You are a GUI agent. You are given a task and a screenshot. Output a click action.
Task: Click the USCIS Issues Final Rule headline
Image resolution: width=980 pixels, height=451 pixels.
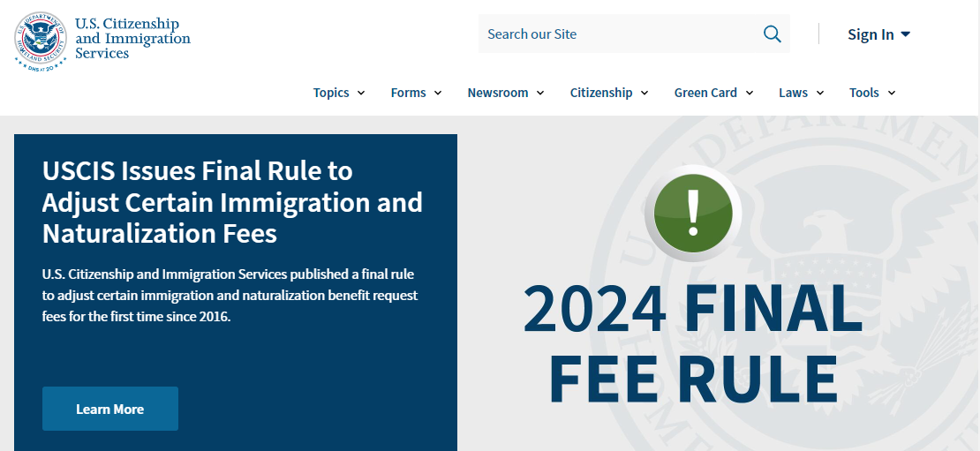tap(232, 202)
